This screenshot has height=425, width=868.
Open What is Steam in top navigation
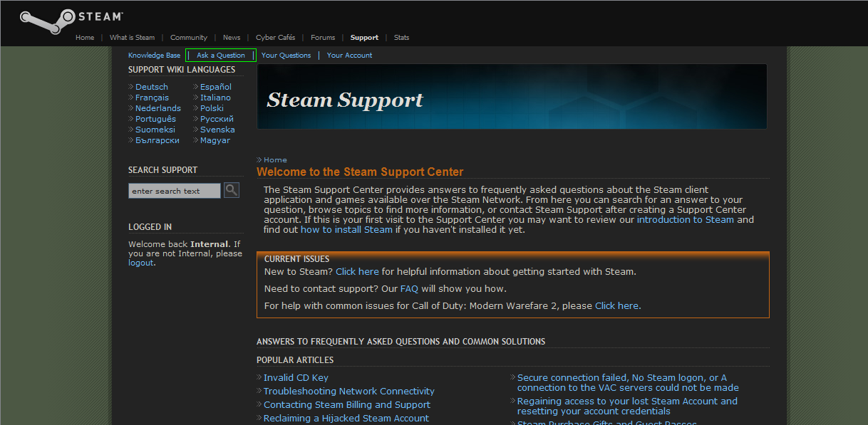[132, 38]
